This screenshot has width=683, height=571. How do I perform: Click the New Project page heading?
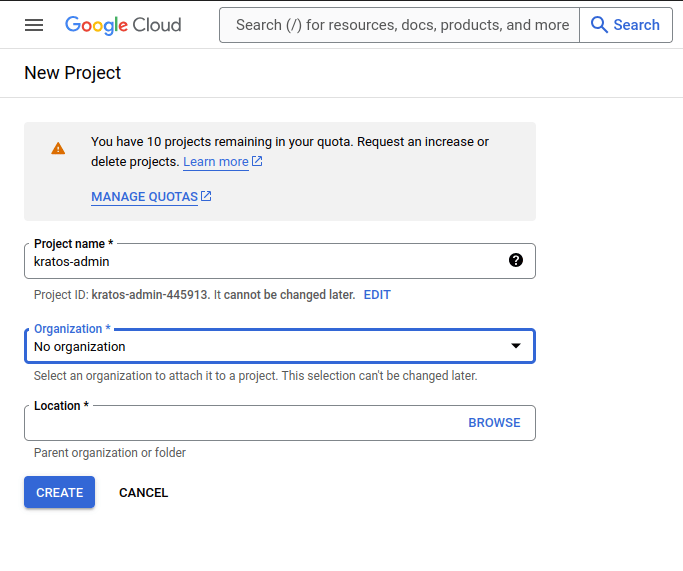click(72, 73)
